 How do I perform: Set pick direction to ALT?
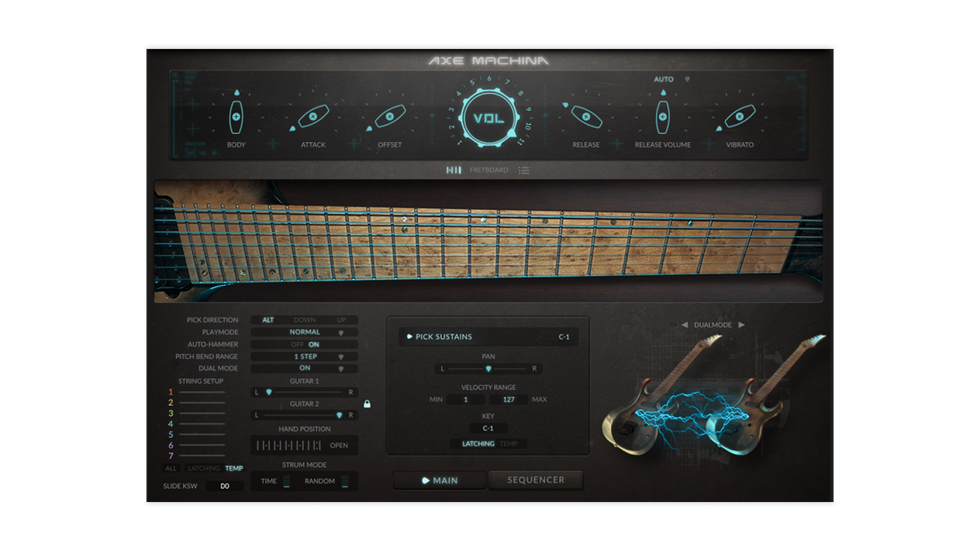[268, 320]
